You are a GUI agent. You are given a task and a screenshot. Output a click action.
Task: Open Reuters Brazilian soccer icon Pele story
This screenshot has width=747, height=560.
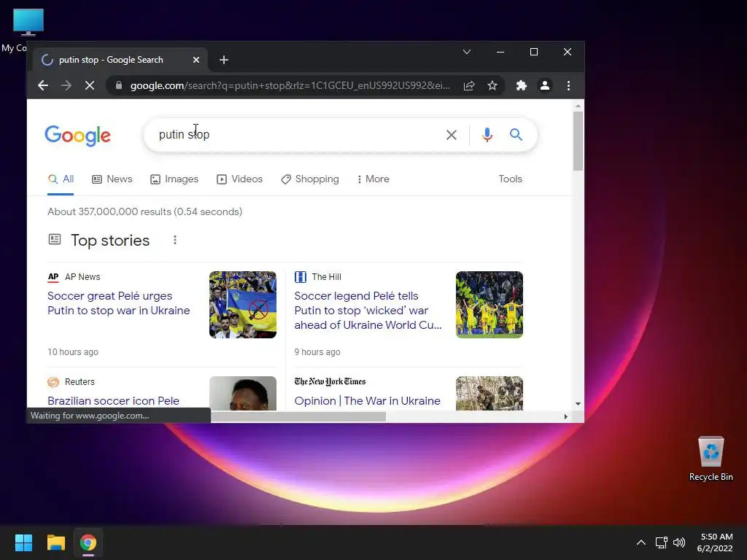pos(113,401)
